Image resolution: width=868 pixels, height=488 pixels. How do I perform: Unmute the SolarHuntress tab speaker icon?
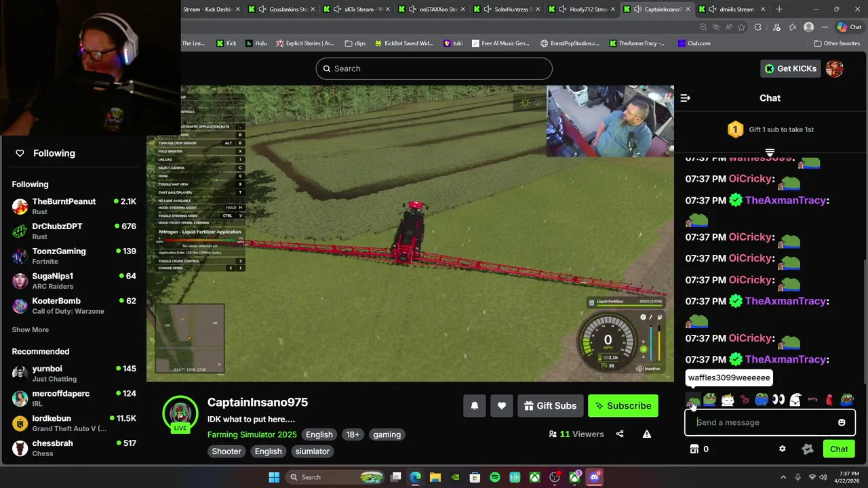tap(488, 9)
